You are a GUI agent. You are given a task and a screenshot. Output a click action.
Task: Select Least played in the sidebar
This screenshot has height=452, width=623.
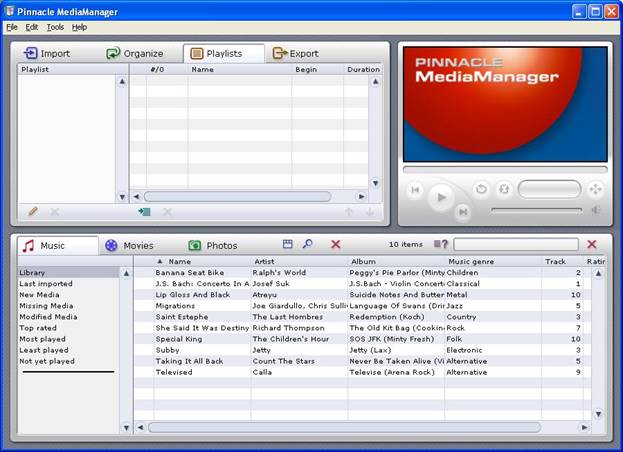[x=44, y=350]
